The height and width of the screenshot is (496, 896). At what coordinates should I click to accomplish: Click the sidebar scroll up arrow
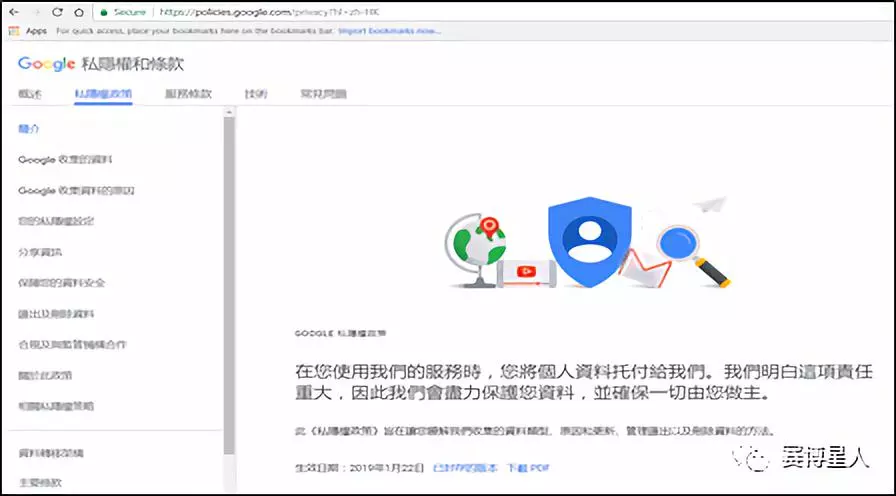click(x=229, y=113)
